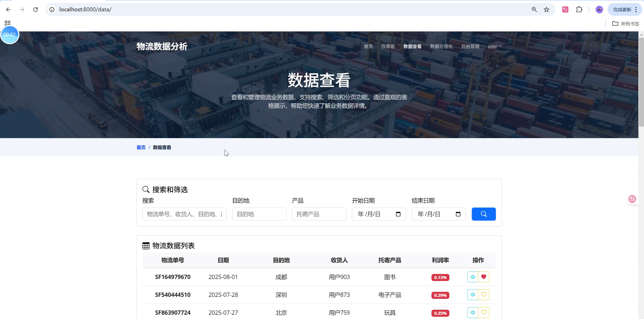The width and height of the screenshot is (644, 319).
Task: Click the 电子产品 product cell
Action: coord(390,295)
